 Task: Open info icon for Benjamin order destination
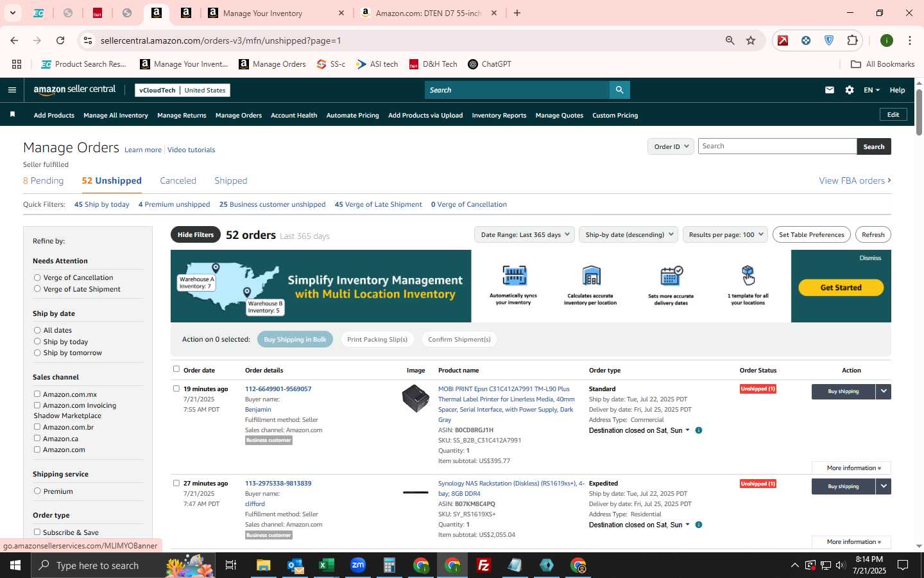pyautogui.click(x=699, y=430)
